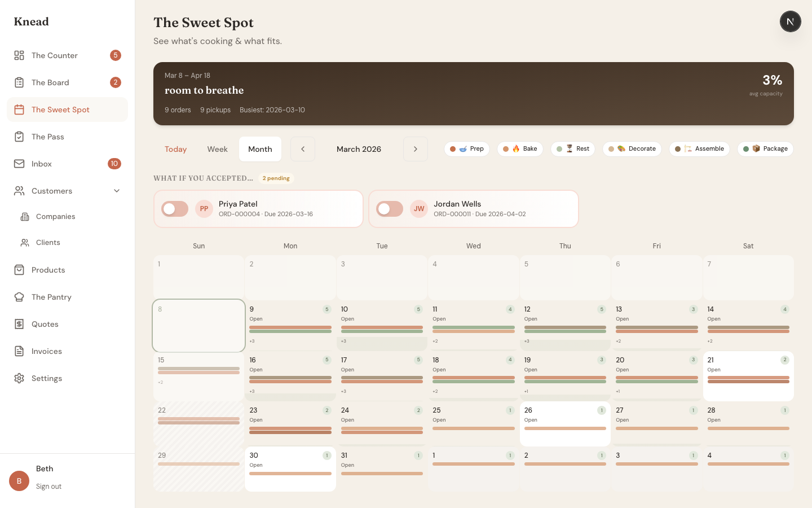
Task: Collapse the Customers section chevron
Action: [117, 191]
